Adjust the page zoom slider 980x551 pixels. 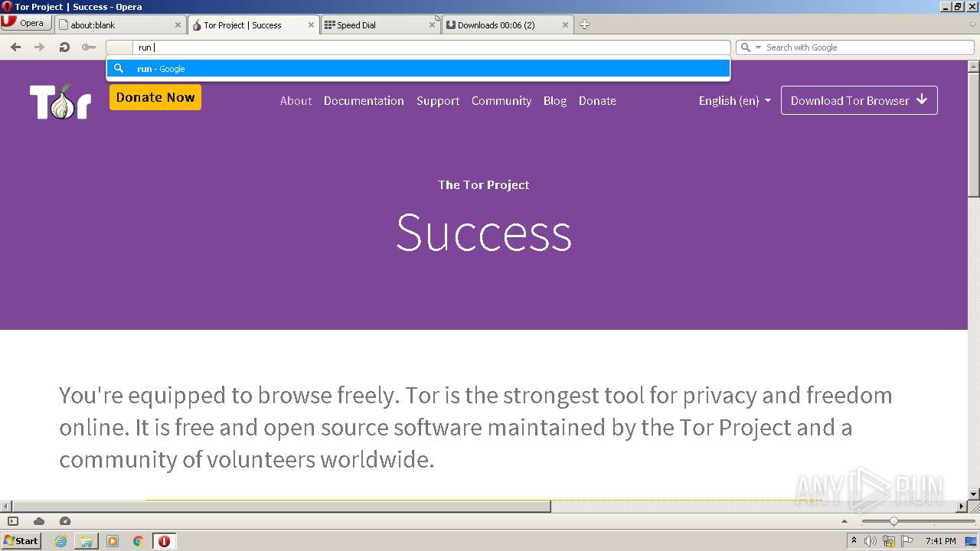(x=893, y=521)
